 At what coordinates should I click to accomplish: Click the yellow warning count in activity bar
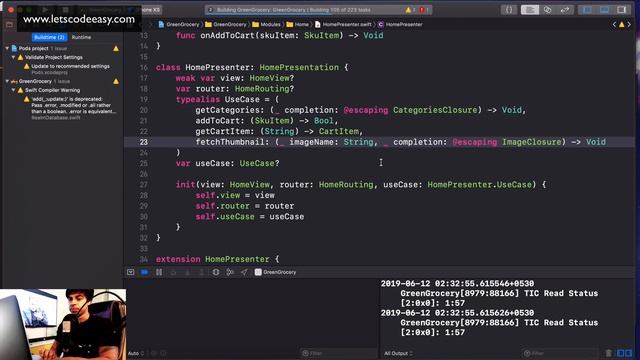pyautogui.click(x=410, y=10)
